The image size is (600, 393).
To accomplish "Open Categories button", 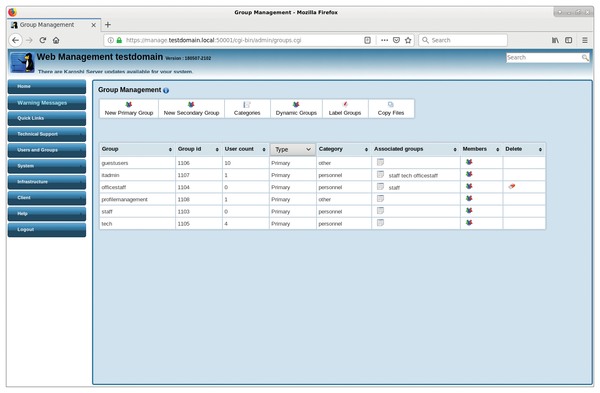I will click(x=247, y=109).
